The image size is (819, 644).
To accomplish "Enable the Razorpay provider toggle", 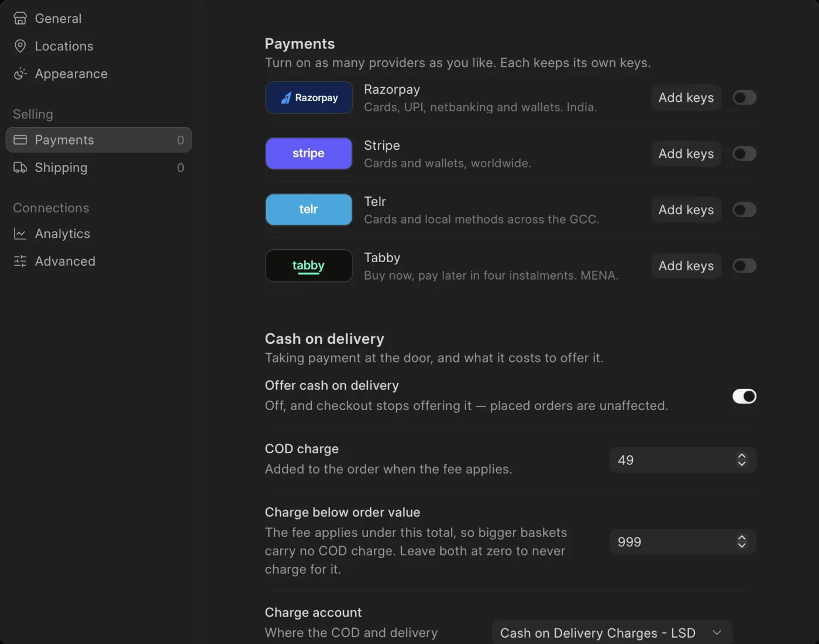I will pyautogui.click(x=744, y=98).
